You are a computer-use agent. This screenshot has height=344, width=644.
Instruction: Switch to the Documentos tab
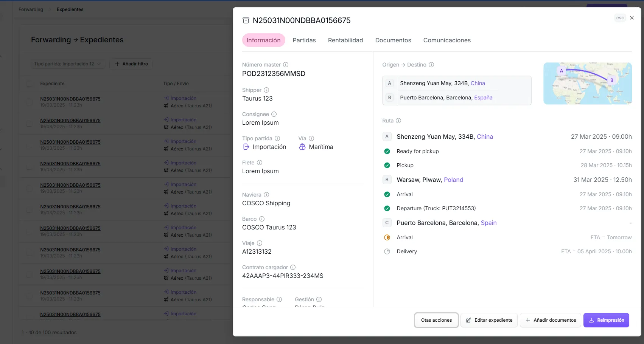[x=393, y=40]
